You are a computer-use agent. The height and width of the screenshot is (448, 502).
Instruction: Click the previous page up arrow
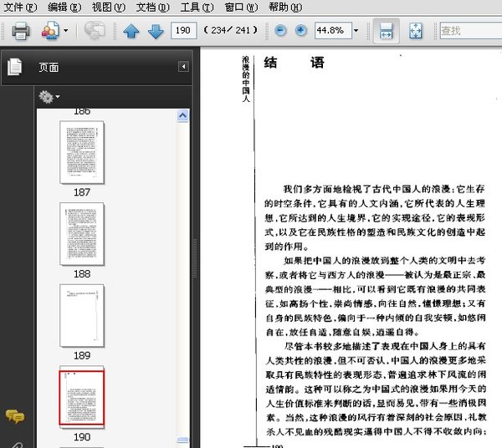click(131, 32)
